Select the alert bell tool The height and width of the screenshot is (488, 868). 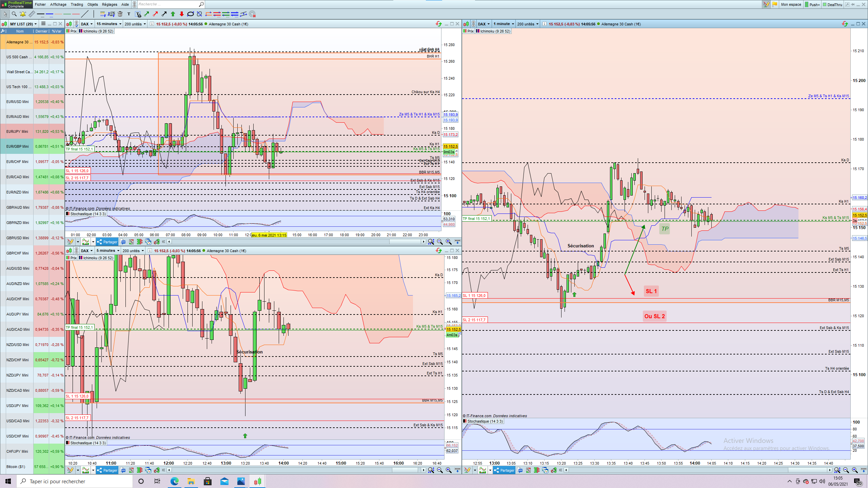[x=23, y=14]
